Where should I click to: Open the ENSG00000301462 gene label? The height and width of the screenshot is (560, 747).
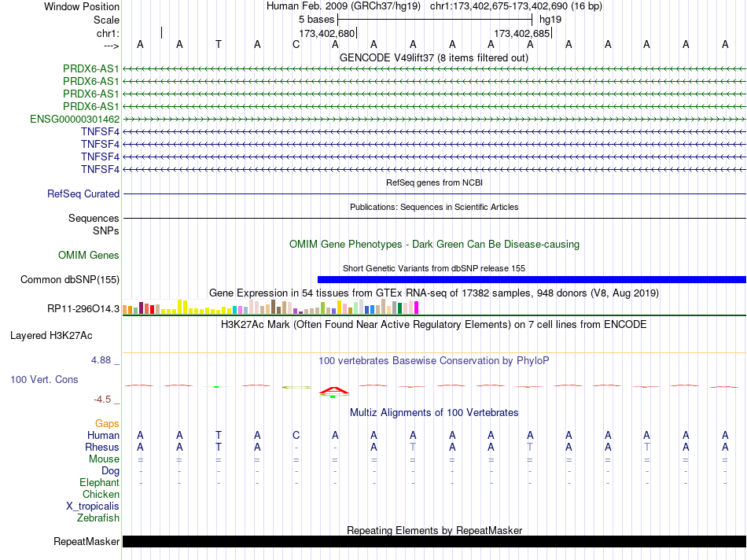tap(75, 119)
